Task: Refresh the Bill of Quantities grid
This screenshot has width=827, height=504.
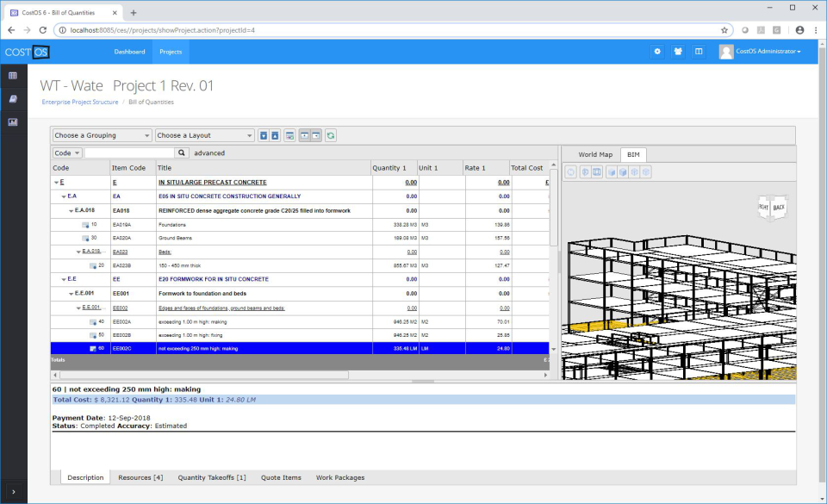Action: click(333, 135)
